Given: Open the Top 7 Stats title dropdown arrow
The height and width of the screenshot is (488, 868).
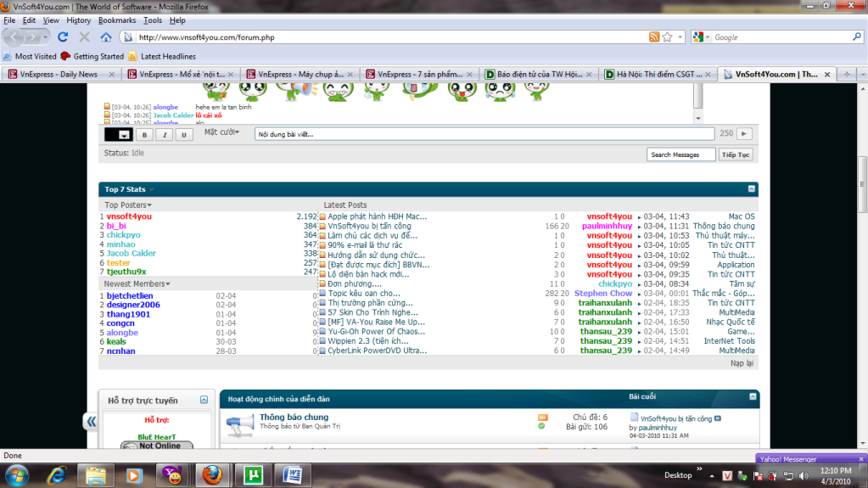Looking at the screenshot, I should (x=152, y=189).
